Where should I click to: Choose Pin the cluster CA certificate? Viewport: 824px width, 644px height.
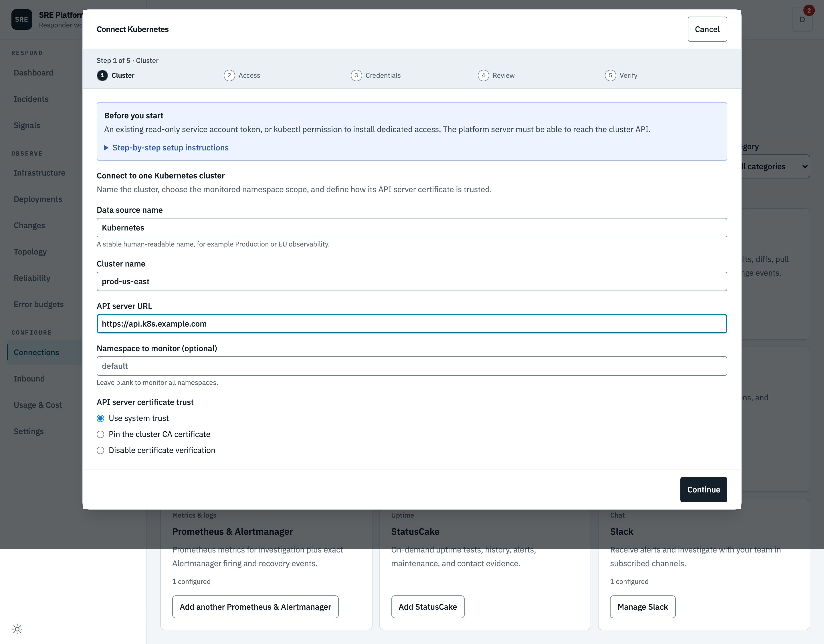click(100, 434)
